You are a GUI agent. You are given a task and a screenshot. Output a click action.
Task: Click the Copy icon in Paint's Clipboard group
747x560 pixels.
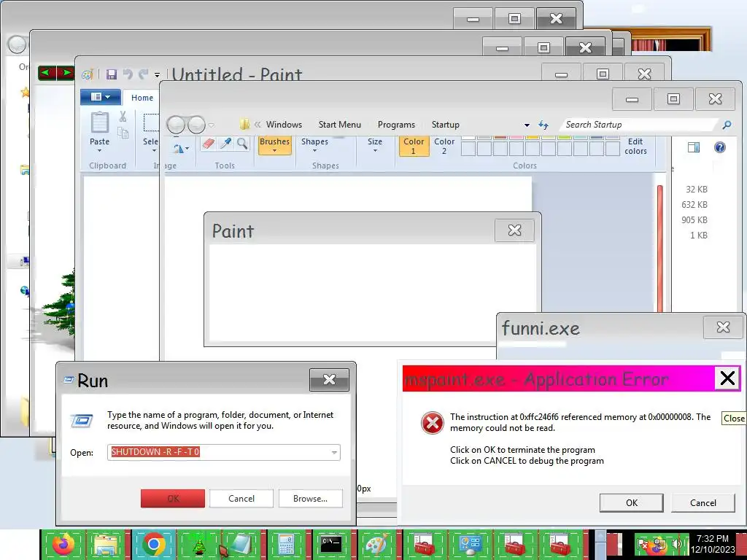point(123,133)
